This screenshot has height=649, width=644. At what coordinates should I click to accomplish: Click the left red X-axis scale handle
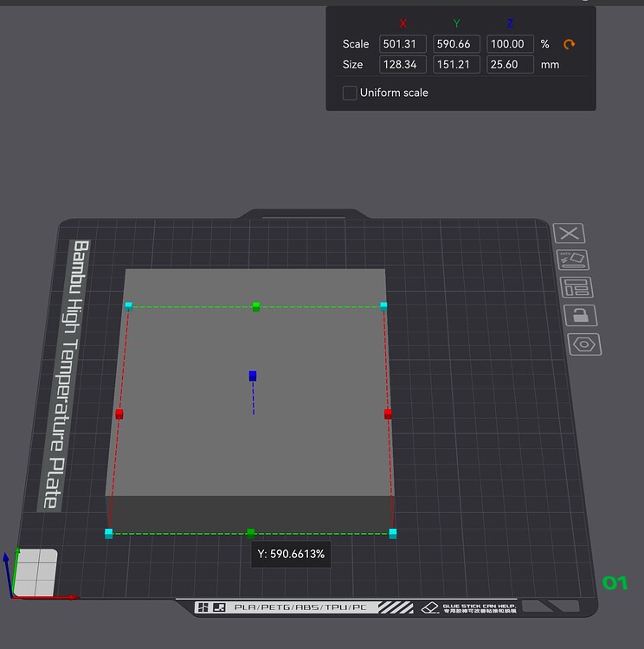pos(119,414)
